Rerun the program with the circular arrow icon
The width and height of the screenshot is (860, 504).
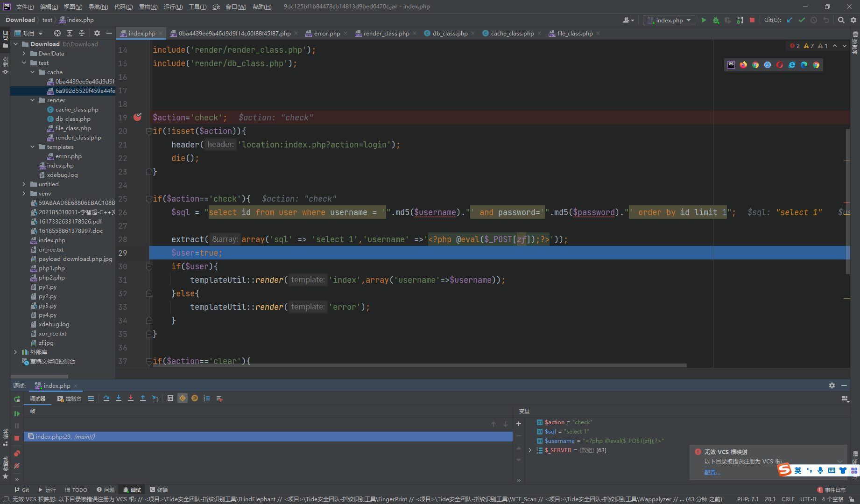17,399
